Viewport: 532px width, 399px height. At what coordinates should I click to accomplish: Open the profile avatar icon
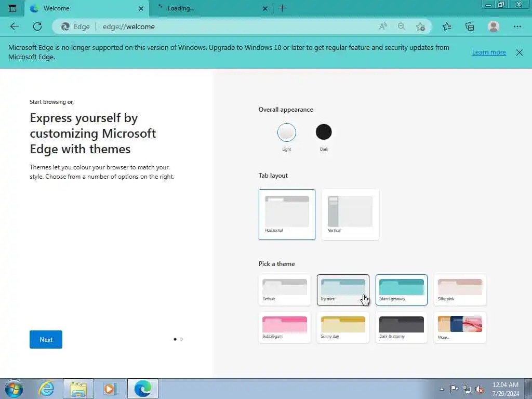pos(494,26)
